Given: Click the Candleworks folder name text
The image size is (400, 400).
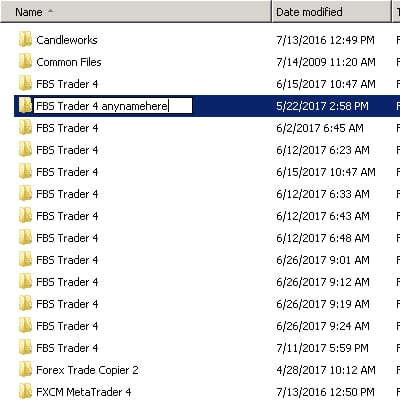Looking at the screenshot, I should (67, 40).
